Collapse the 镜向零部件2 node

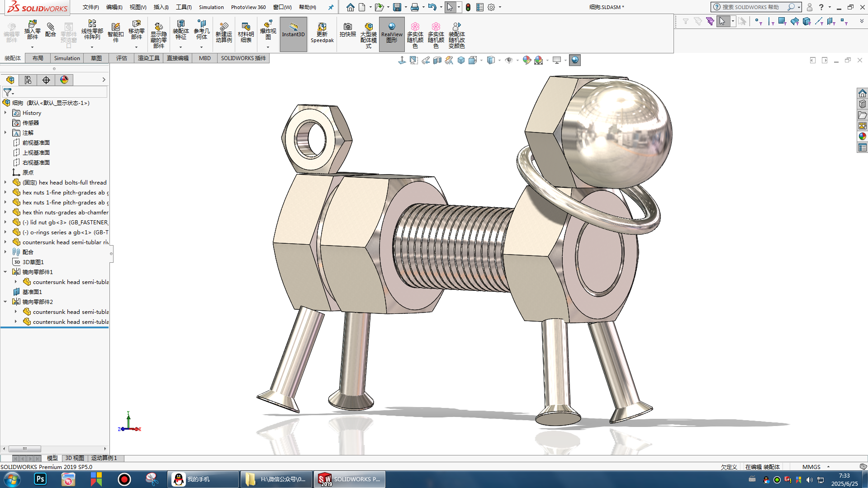[5, 302]
